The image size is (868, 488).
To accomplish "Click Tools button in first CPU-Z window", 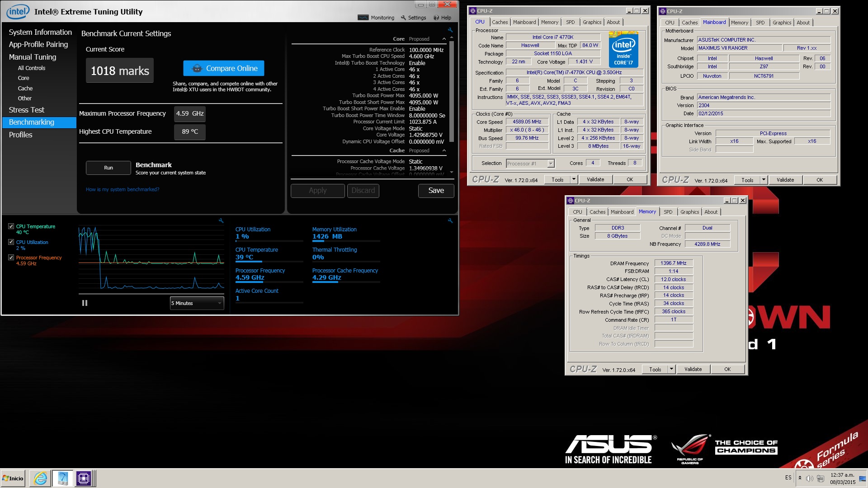I will click(x=557, y=179).
